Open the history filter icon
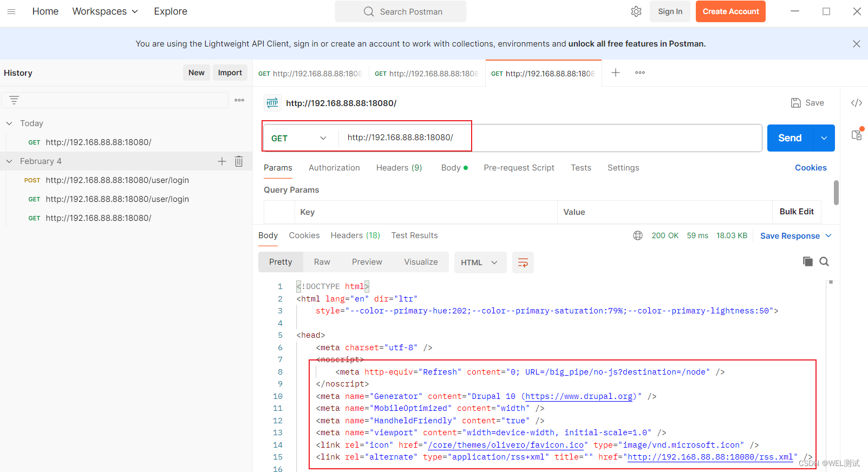This screenshot has height=472, width=868. point(14,100)
